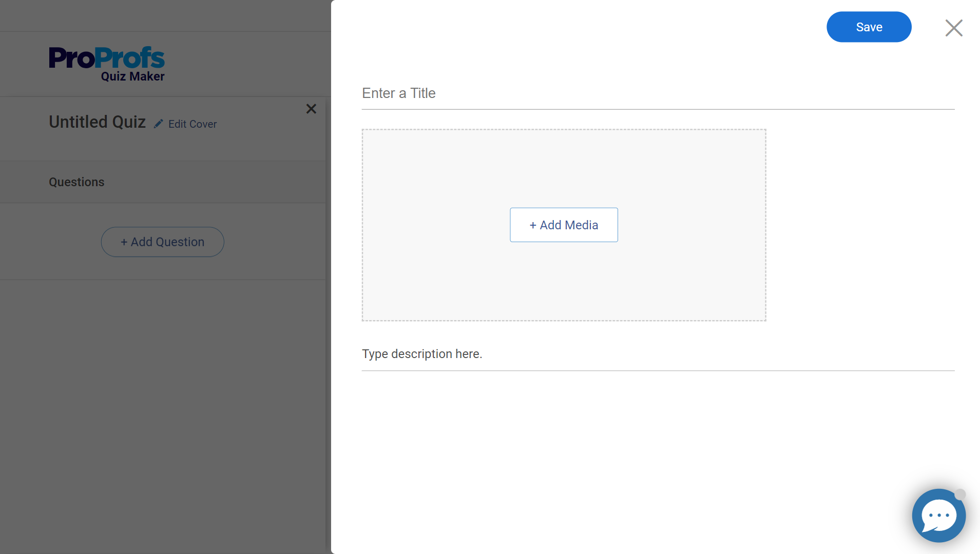
Task: Click the plus sign in Add Question
Action: click(x=124, y=242)
